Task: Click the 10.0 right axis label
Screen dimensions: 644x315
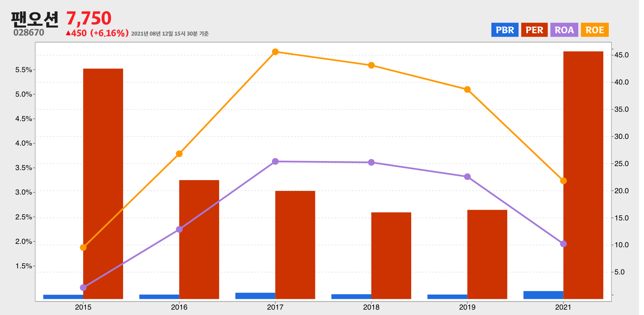Action: pos(622,245)
